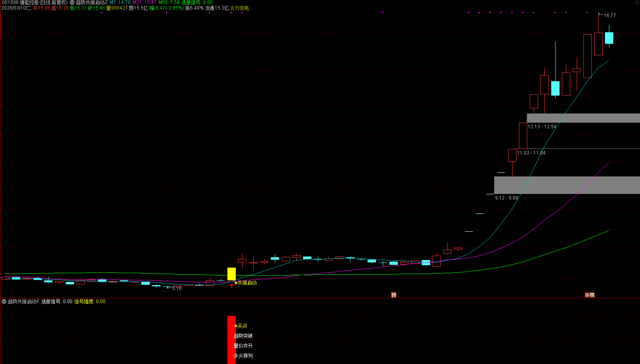
Task: Click the top 选股信号: 0.00 readout
Action: coord(197,2)
